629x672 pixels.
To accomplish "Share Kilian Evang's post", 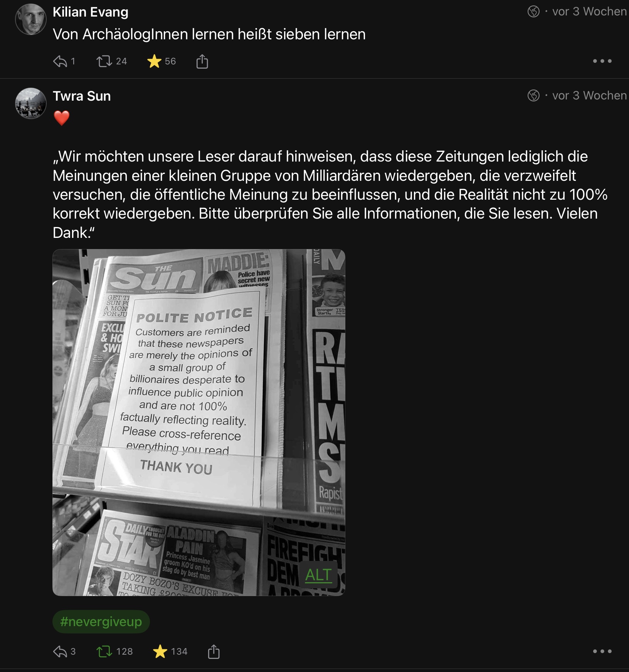I will (x=202, y=61).
